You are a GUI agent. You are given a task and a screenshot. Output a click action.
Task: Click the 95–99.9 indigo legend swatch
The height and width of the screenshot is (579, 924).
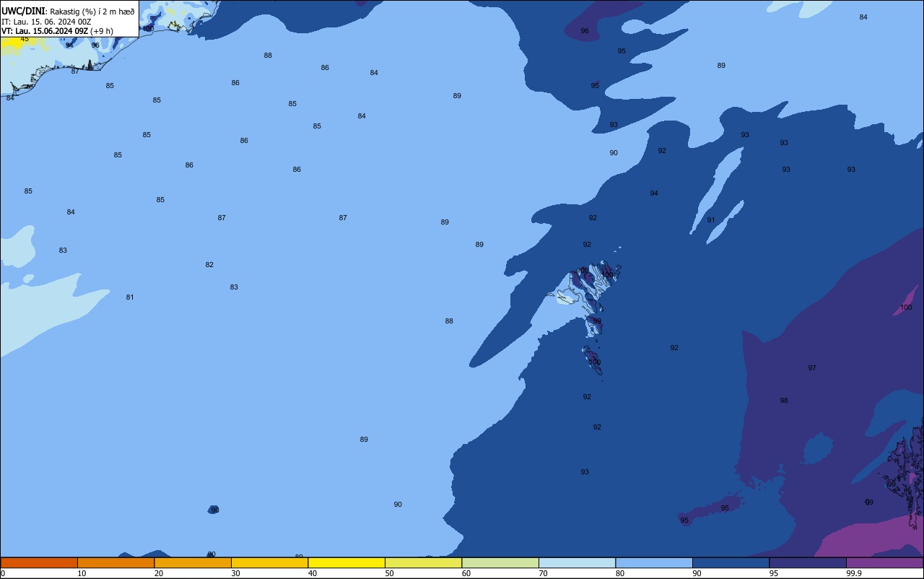[x=808, y=562]
